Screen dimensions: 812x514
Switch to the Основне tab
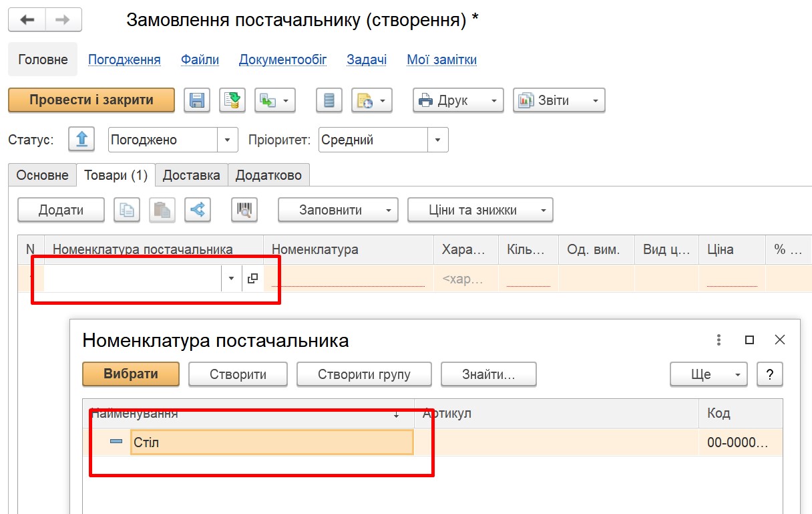point(42,175)
